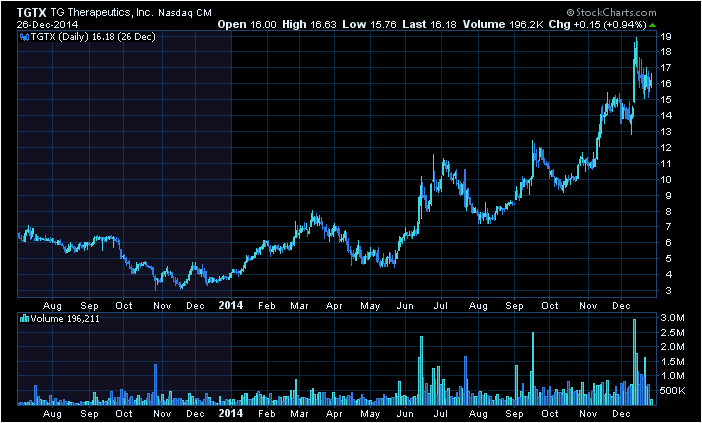Click the Chg +0.15 (+0.94%) value

pos(598,25)
